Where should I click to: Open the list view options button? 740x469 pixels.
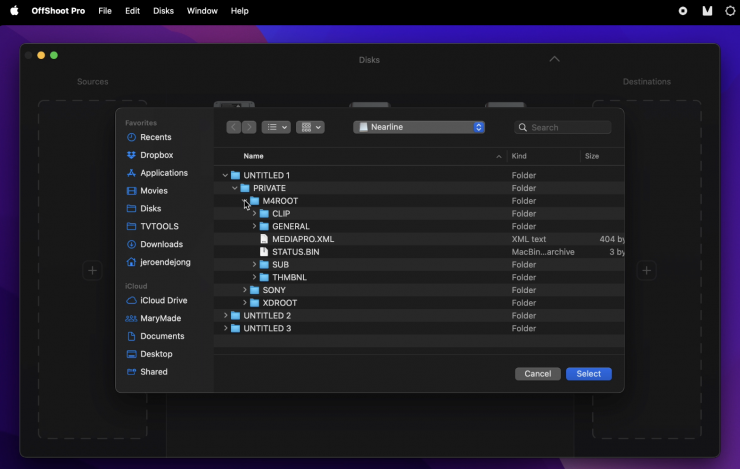276,128
